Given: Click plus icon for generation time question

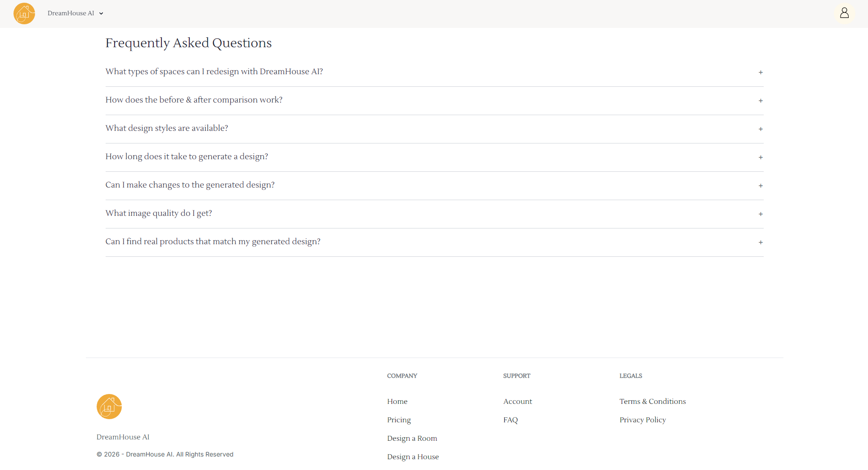Looking at the screenshot, I should tap(761, 157).
